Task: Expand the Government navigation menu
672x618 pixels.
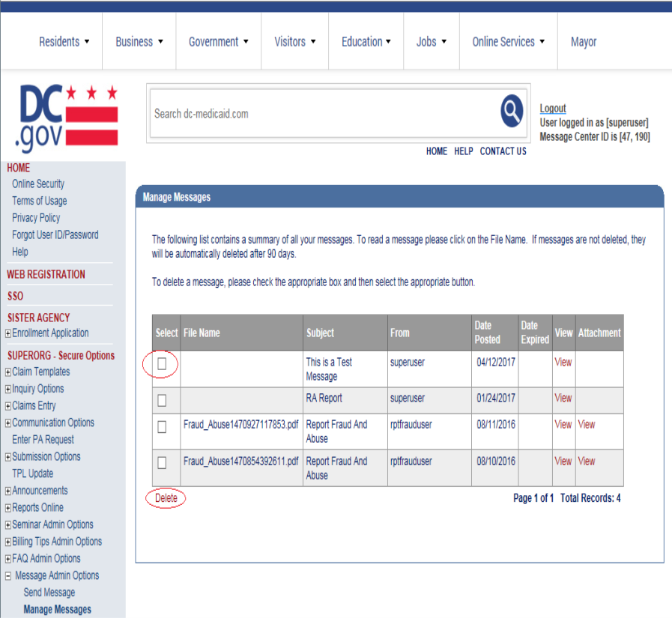Action: [219, 42]
